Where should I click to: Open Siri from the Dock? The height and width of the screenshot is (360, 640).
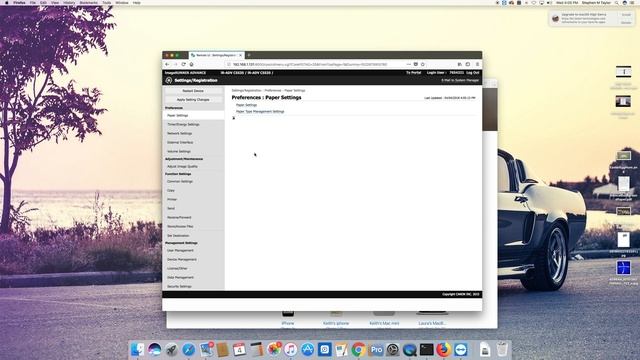click(155, 349)
